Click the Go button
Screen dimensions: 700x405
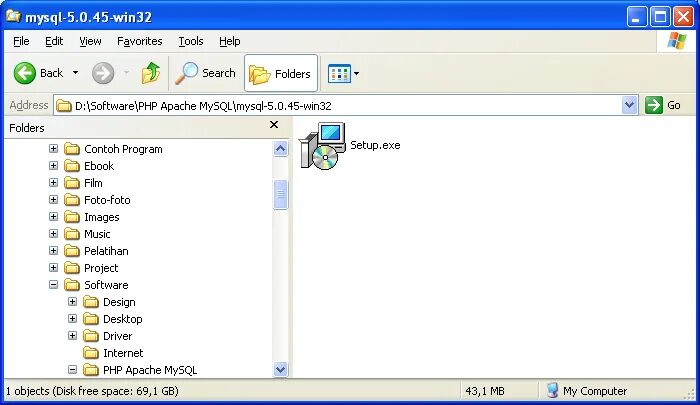tap(663, 105)
